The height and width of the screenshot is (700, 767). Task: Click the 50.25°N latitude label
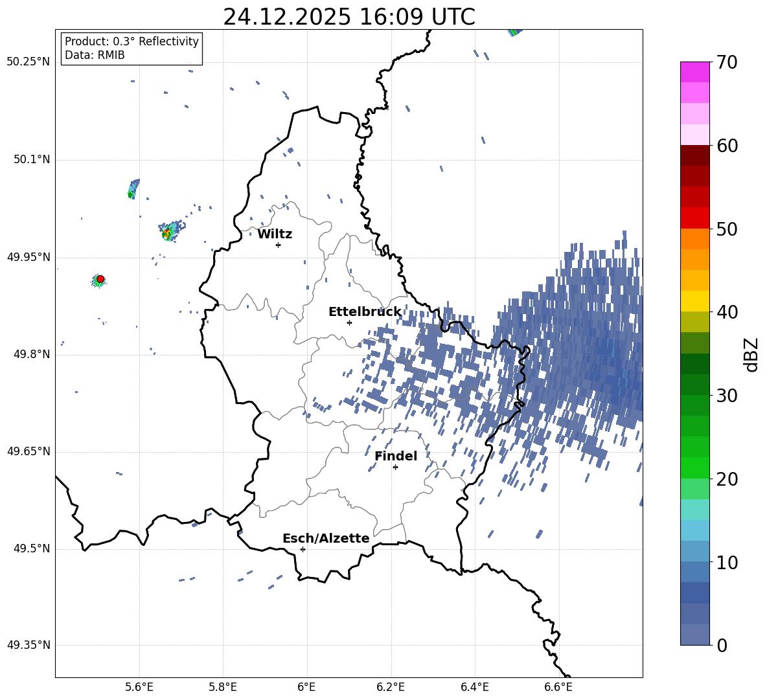pos(29,62)
